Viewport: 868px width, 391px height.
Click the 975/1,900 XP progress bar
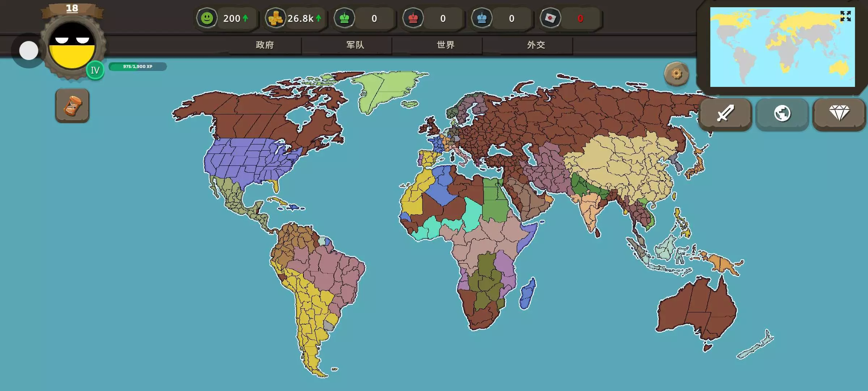[x=137, y=67]
